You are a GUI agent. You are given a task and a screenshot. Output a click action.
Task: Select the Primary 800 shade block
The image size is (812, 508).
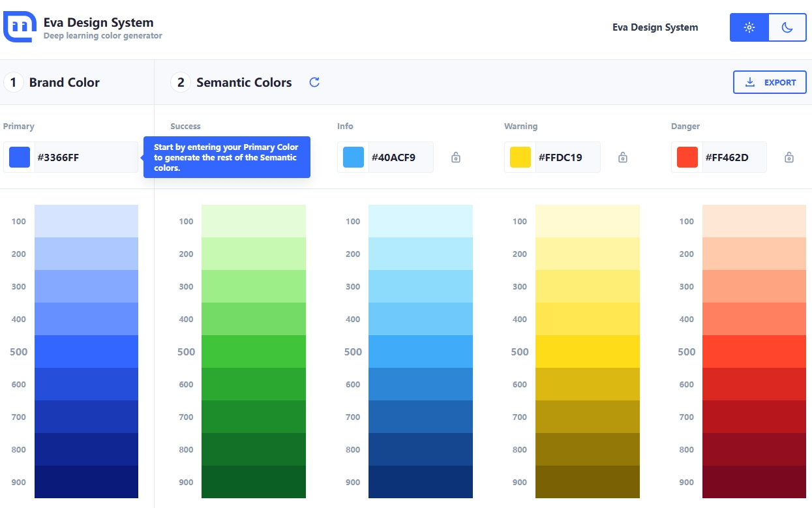coord(86,449)
